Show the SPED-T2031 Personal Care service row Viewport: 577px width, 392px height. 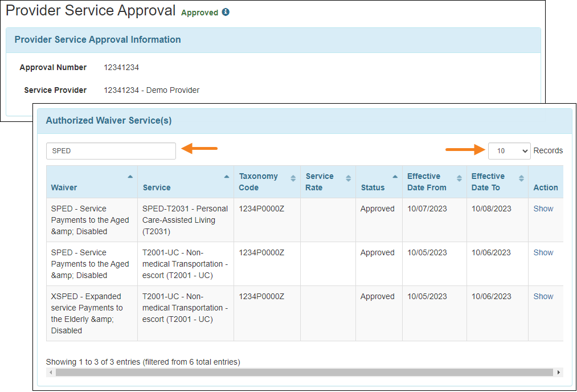(543, 209)
